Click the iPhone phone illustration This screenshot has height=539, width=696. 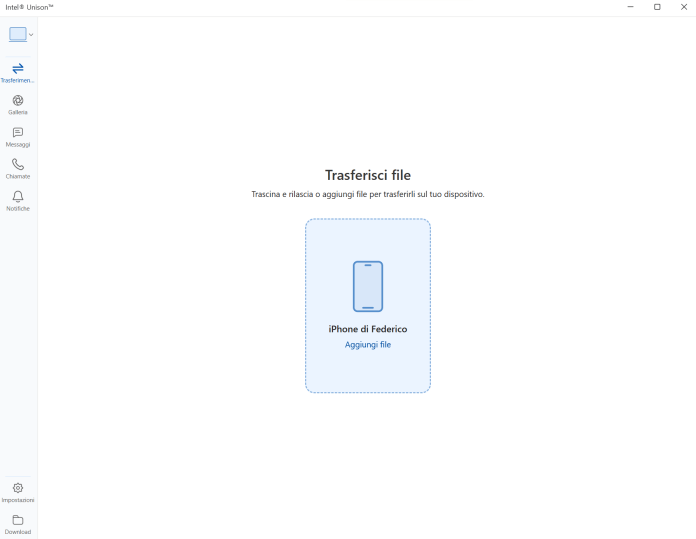pyautogui.click(x=368, y=286)
